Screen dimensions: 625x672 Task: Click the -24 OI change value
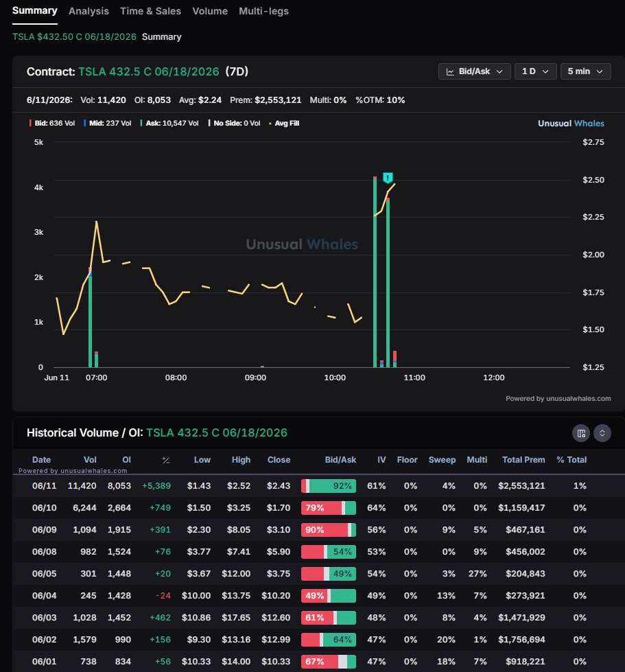click(163, 596)
